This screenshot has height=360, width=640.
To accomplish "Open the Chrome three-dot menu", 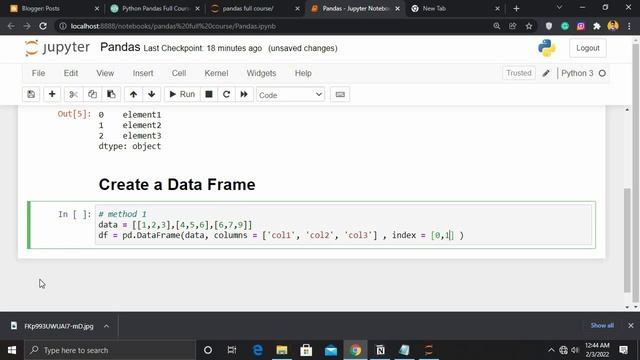I will pos(629,26).
